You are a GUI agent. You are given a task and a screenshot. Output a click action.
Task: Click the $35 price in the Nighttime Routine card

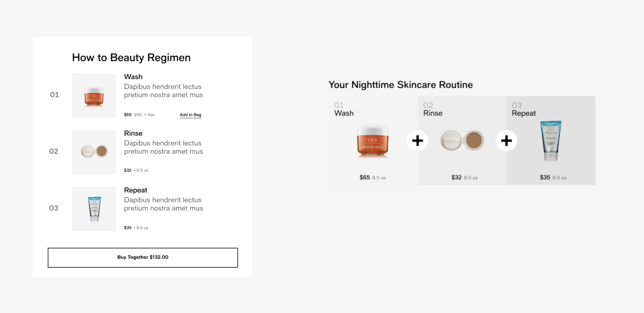point(545,177)
